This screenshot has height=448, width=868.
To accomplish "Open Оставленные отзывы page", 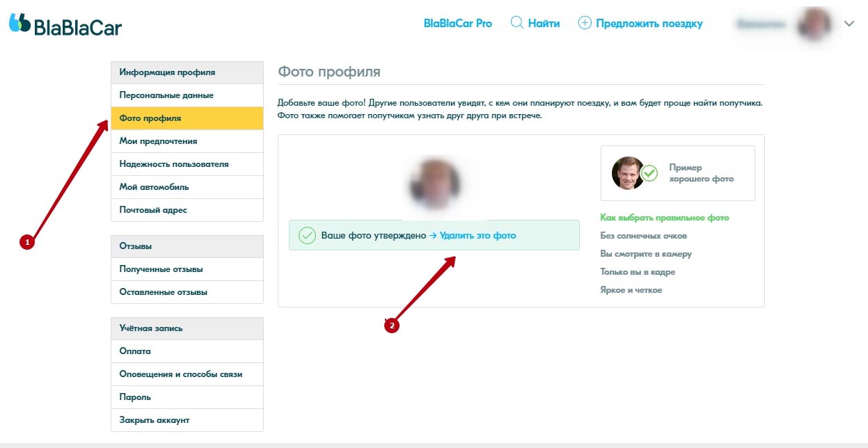I will point(187,292).
